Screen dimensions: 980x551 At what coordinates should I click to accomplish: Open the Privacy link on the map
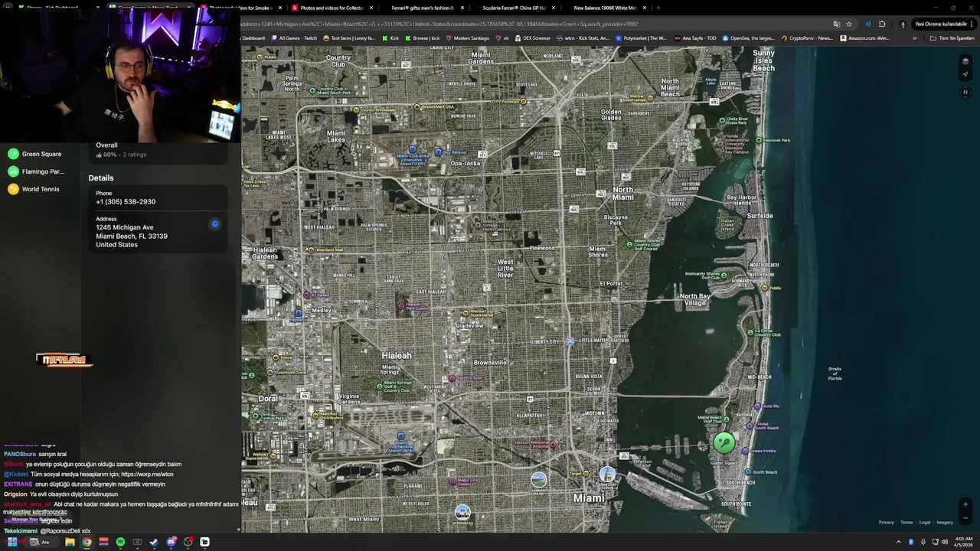tap(886, 523)
